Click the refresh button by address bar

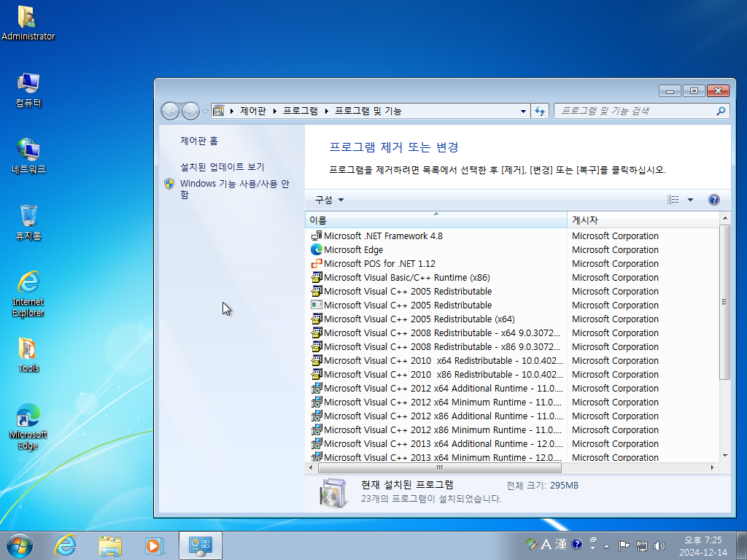(540, 111)
